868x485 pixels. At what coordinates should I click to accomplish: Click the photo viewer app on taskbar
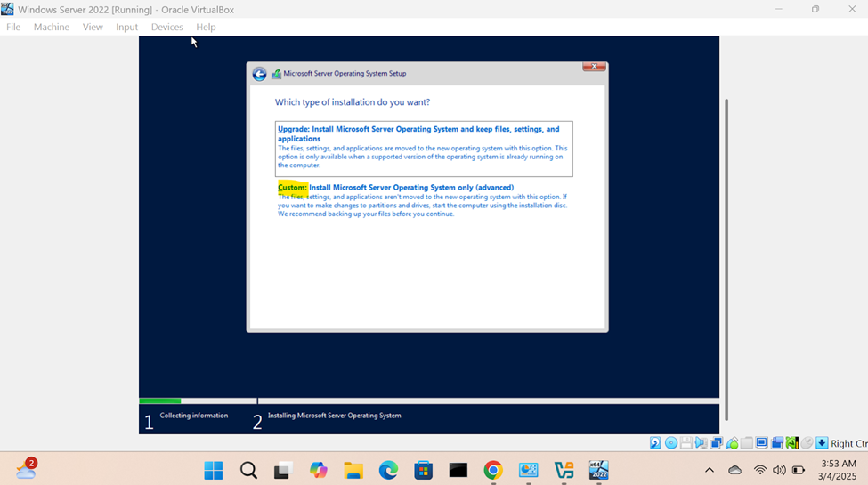pyautogui.click(x=528, y=471)
